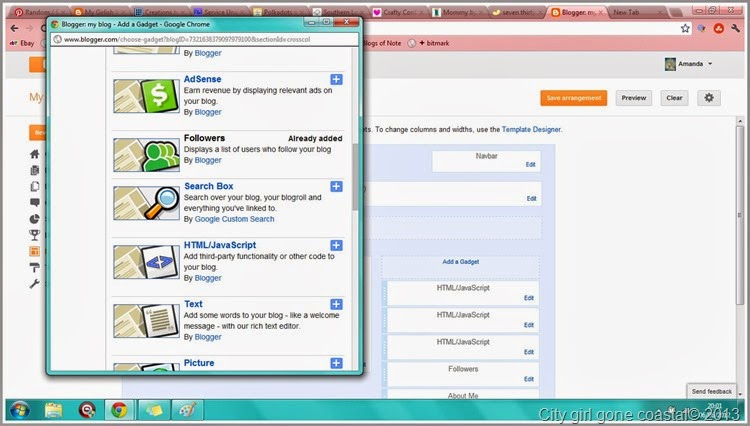Open Chrome from the taskbar

119,410
